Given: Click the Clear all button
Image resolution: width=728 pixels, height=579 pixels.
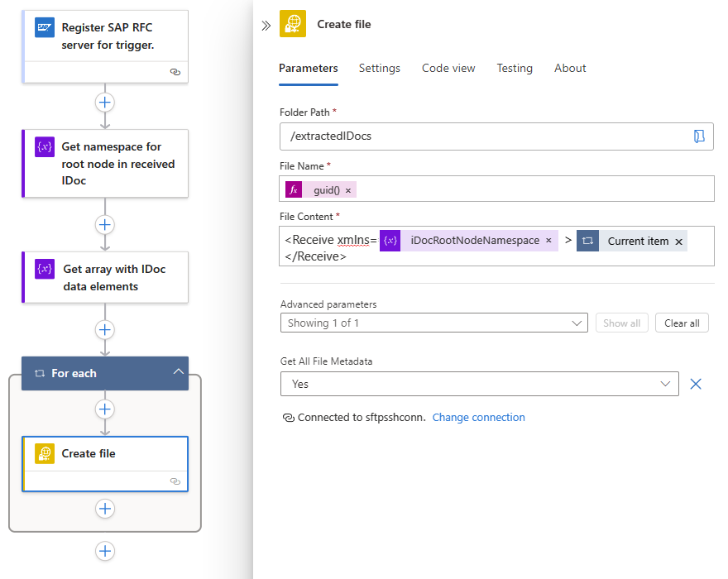Looking at the screenshot, I should click(682, 323).
